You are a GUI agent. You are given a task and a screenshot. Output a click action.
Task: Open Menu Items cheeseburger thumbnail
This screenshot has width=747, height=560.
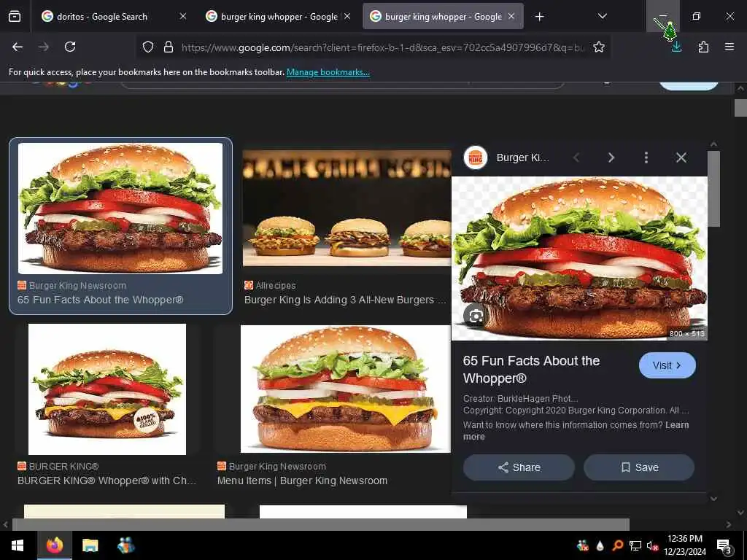coord(345,389)
